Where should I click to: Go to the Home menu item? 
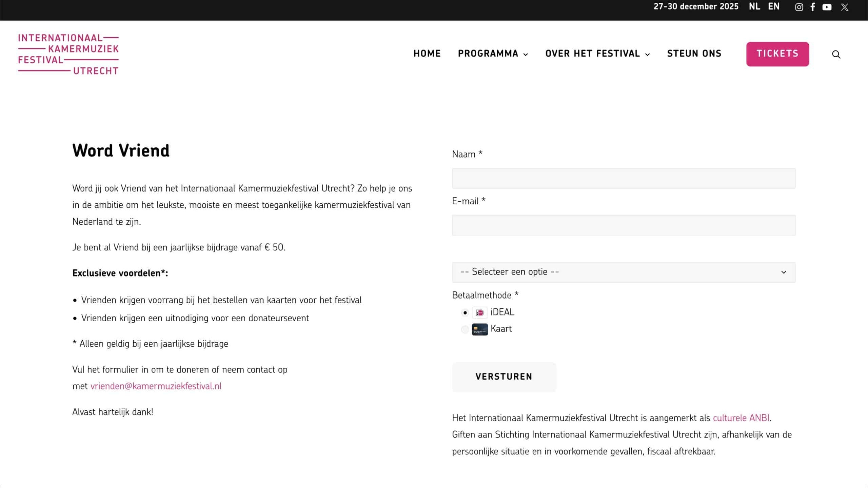[427, 54]
